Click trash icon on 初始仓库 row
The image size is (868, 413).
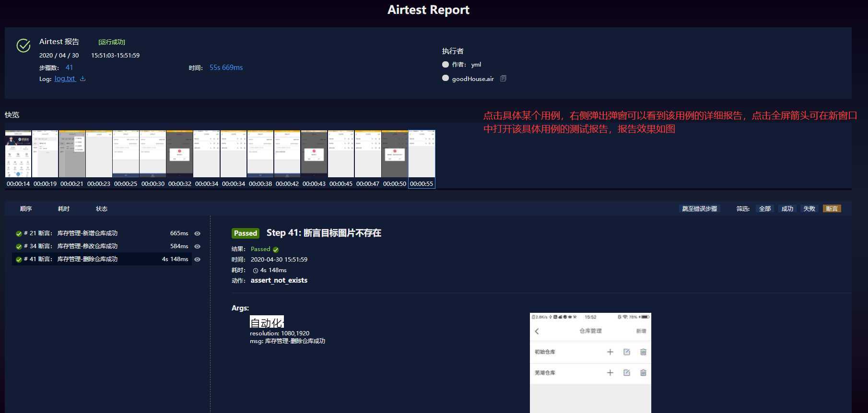click(643, 352)
